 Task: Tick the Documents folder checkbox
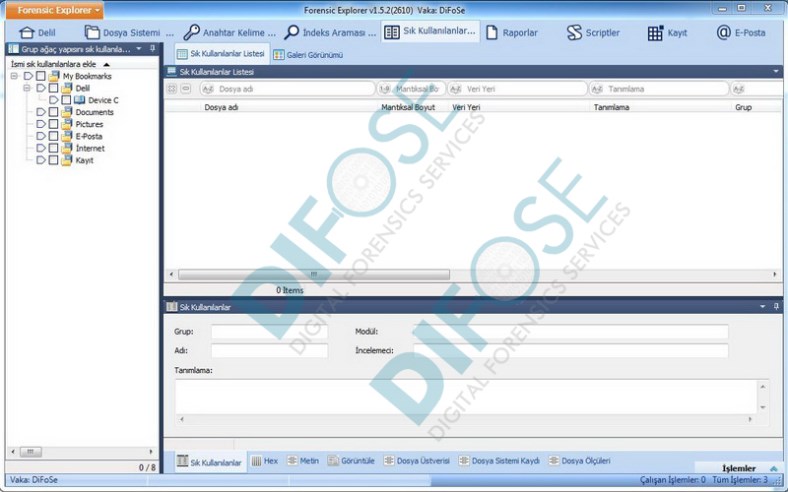54,112
